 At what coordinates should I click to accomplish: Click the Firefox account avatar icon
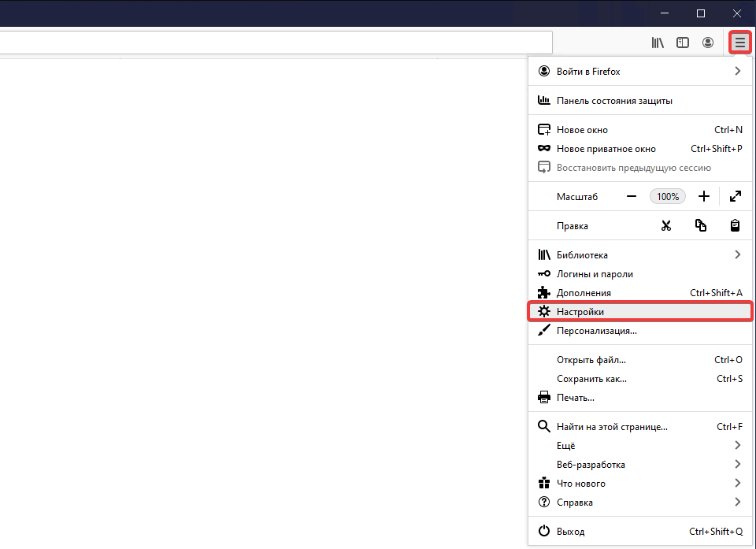point(708,43)
